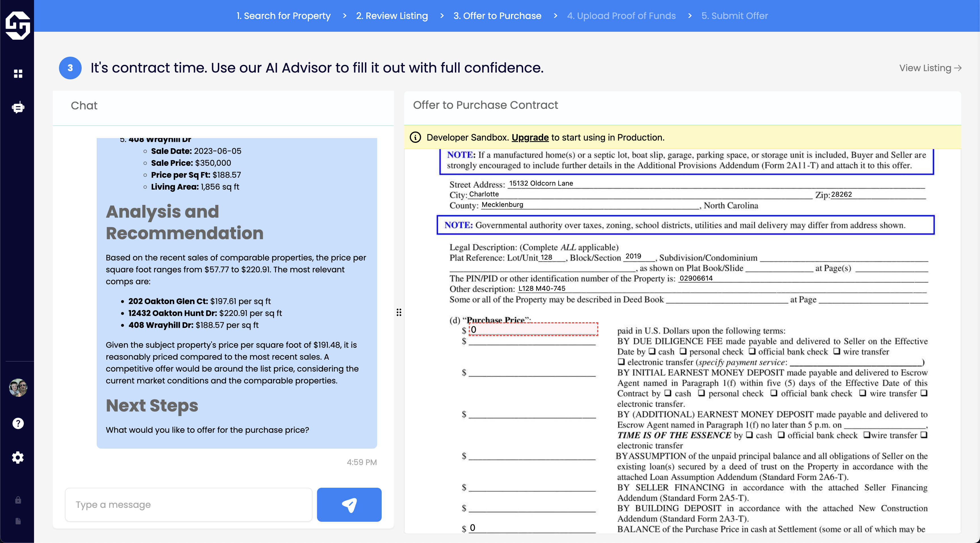Click the Type a message input
The image size is (980, 543).
[x=189, y=504]
